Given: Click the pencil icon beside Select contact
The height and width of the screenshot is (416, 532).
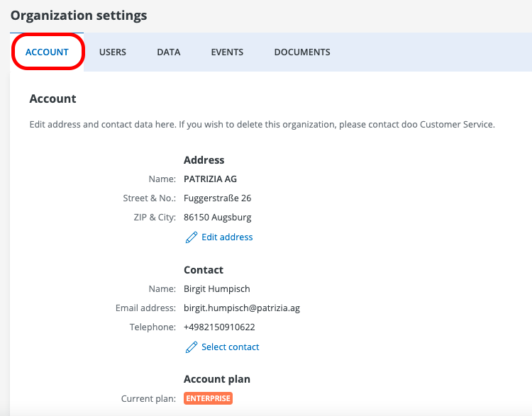Looking at the screenshot, I should (x=191, y=347).
